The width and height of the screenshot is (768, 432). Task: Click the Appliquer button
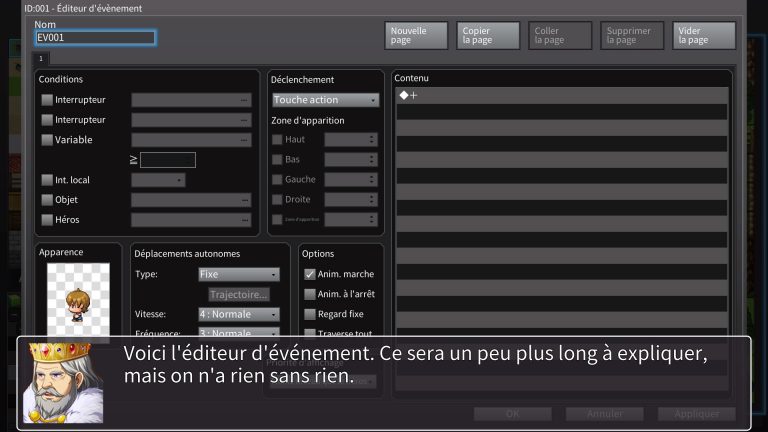(697, 414)
